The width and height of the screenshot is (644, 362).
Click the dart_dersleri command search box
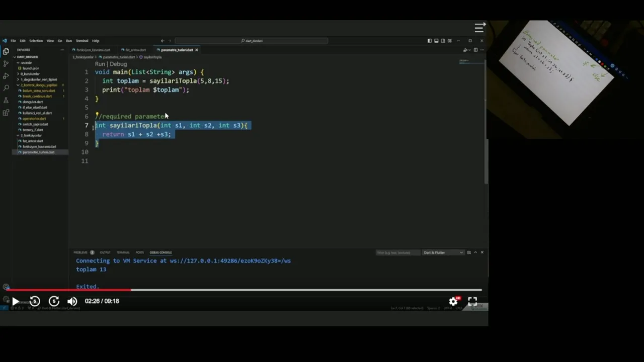252,41
